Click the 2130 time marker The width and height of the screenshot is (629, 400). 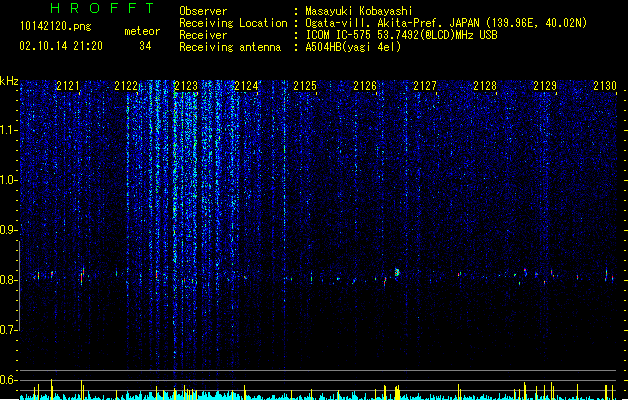605,86
